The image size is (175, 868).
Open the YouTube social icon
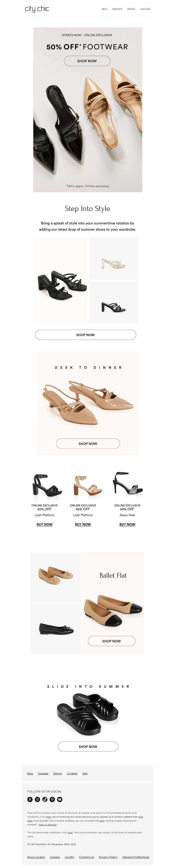coord(59,799)
